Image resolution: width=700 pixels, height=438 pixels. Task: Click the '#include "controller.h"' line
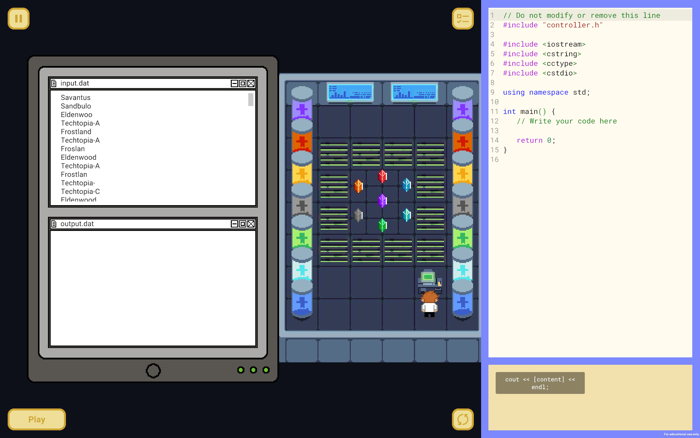(x=553, y=25)
